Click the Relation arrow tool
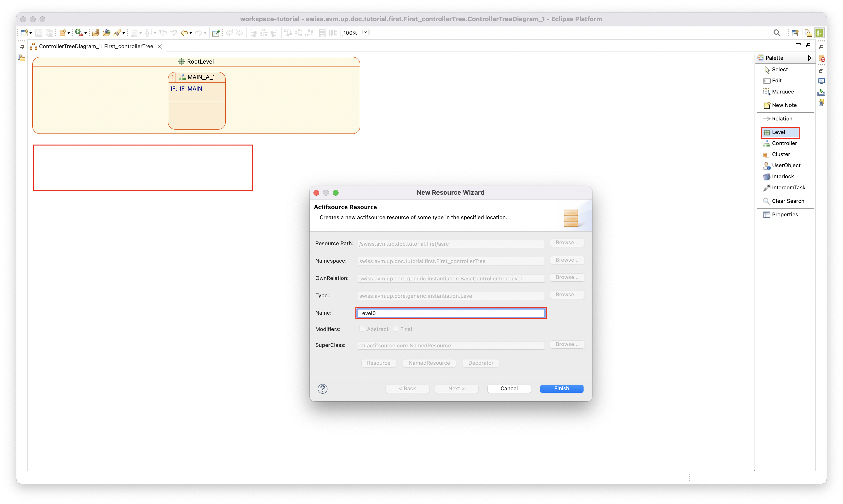The height and width of the screenshot is (504, 843). (782, 119)
